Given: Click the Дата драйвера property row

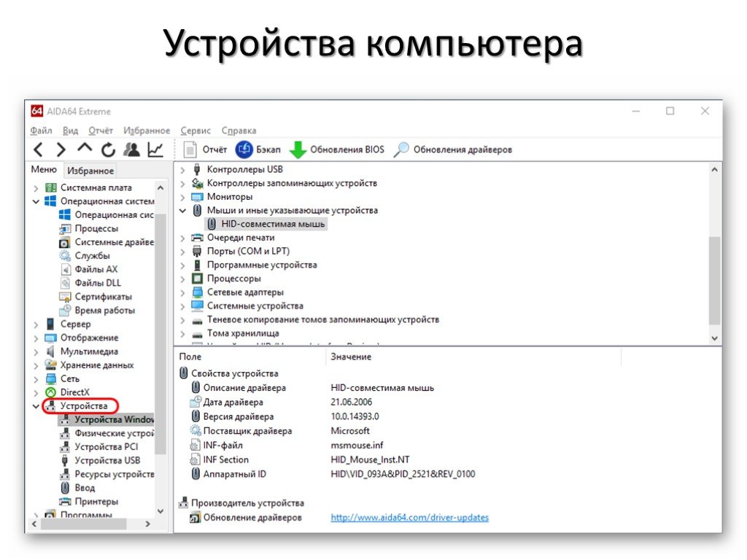Looking at the screenshot, I should pos(281,402).
